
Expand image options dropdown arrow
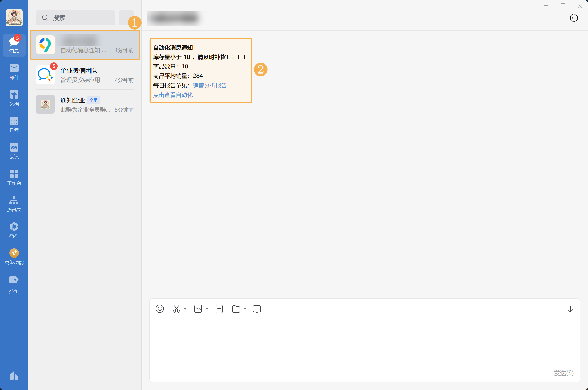coord(207,309)
